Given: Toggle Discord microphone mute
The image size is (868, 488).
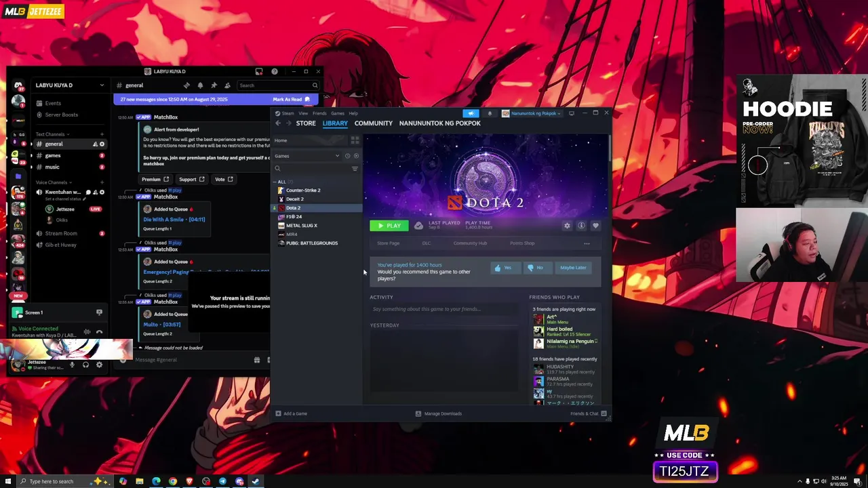Looking at the screenshot, I should pyautogui.click(x=72, y=365).
